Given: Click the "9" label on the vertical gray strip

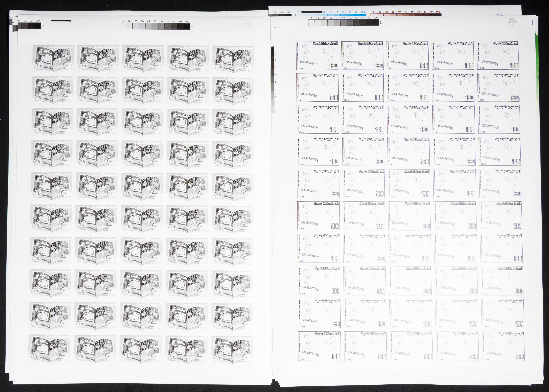Looking at the screenshot, I should tap(275, 60).
